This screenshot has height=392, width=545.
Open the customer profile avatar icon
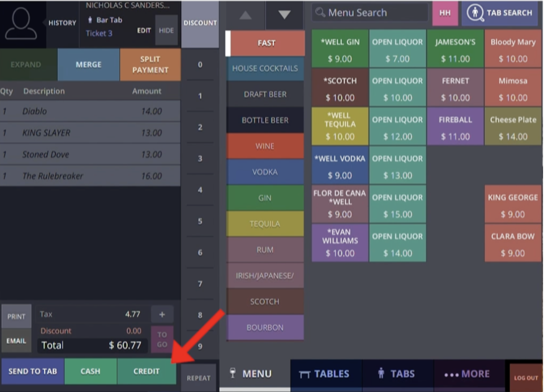click(21, 23)
